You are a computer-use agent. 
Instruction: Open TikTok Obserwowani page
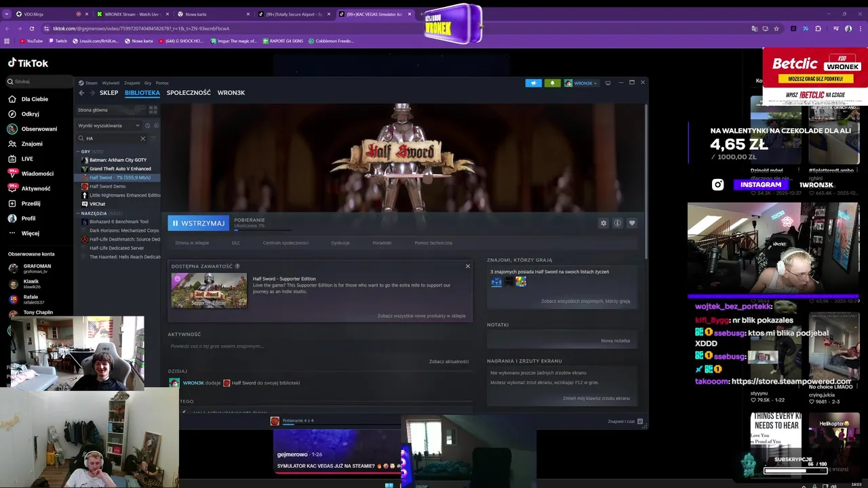click(x=39, y=129)
